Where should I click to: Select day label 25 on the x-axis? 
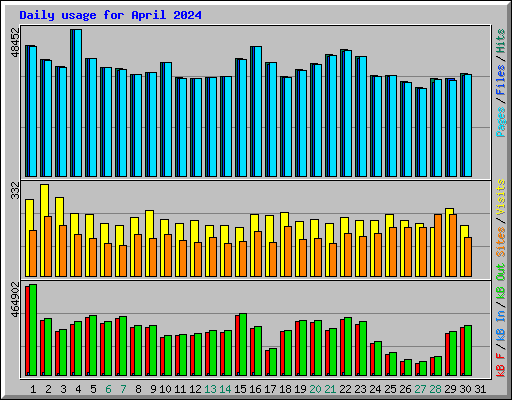[x=390, y=389]
